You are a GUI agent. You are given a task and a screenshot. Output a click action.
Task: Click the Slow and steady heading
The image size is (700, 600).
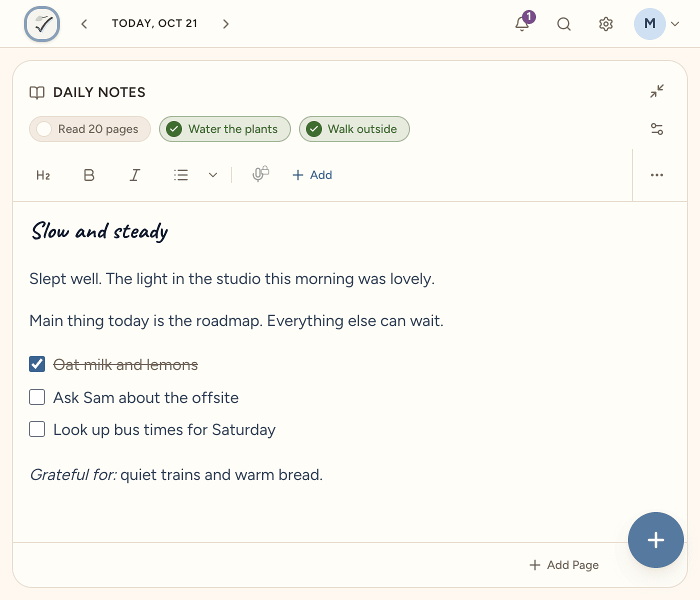pyautogui.click(x=100, y=231)
